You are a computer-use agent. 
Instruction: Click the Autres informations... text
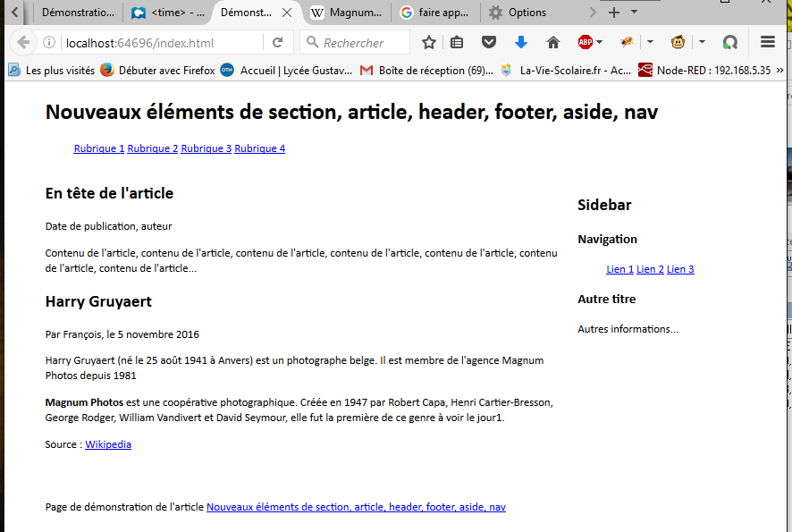click(x=628, y=329)
